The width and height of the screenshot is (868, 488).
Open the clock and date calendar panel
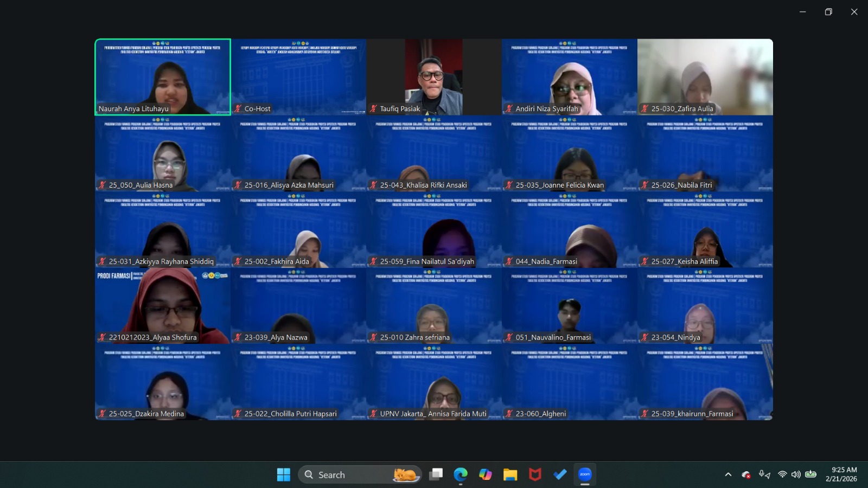(x=841, y=474)
